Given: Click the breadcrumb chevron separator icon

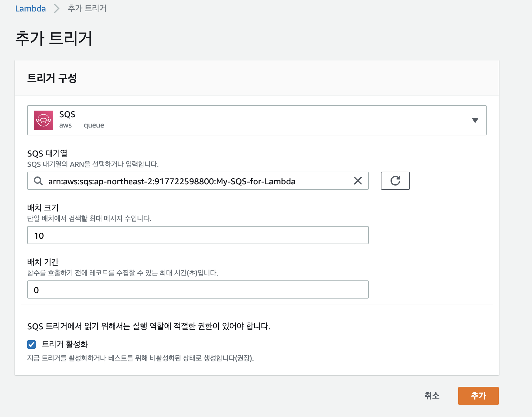Looking at the screenshot, I should click(57, 8).
